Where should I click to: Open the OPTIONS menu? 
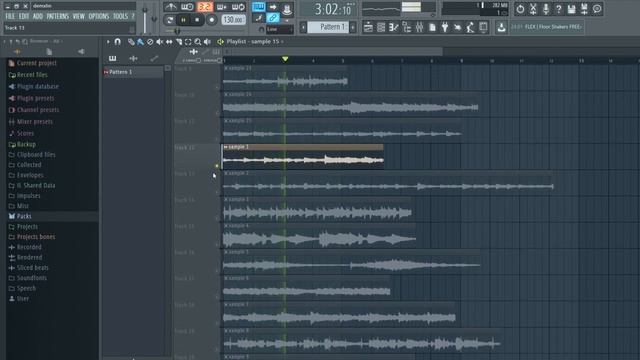coord(99,16)
